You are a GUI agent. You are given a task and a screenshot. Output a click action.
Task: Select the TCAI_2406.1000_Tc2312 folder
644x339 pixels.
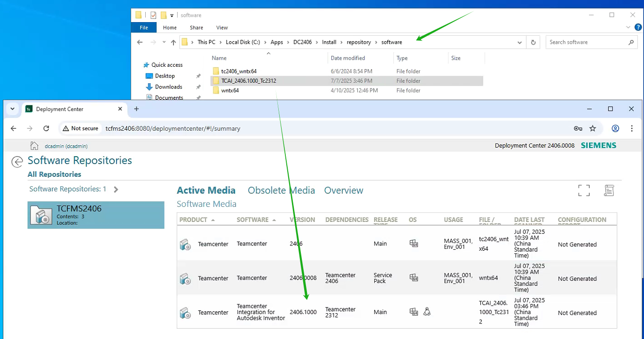[x=249, y=81]
